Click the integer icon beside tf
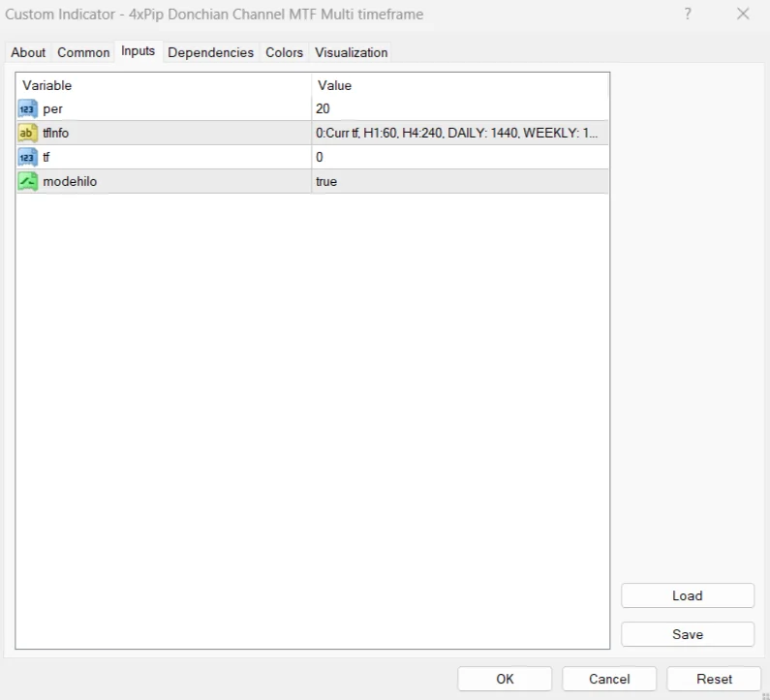Image resolution: width=770 pixels, height=700 pixels. (x=27, y=157)
